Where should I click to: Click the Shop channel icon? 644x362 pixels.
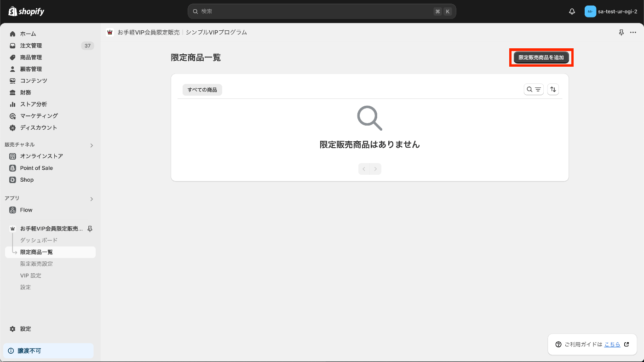click(x=12, y=180)
